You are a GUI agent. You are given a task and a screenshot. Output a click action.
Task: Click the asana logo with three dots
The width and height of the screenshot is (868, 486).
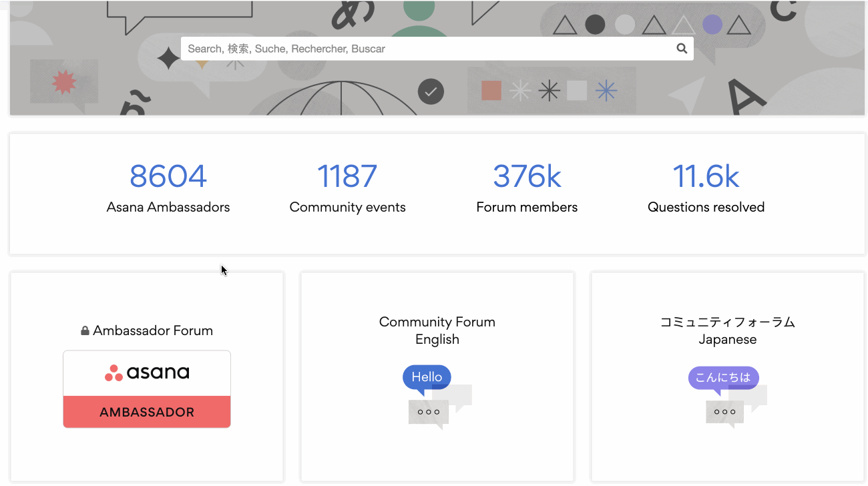147,373
